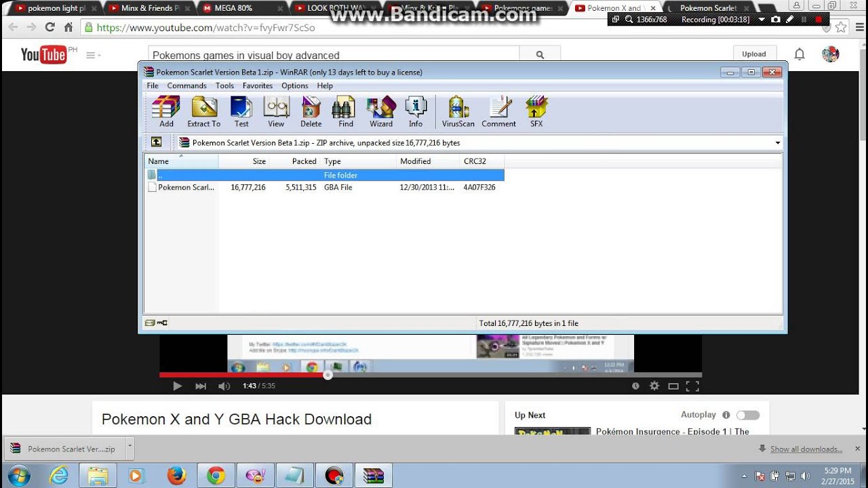Select the Delete tool icon
The width and height of the screenshot is (868, 488).
point(311,112)
